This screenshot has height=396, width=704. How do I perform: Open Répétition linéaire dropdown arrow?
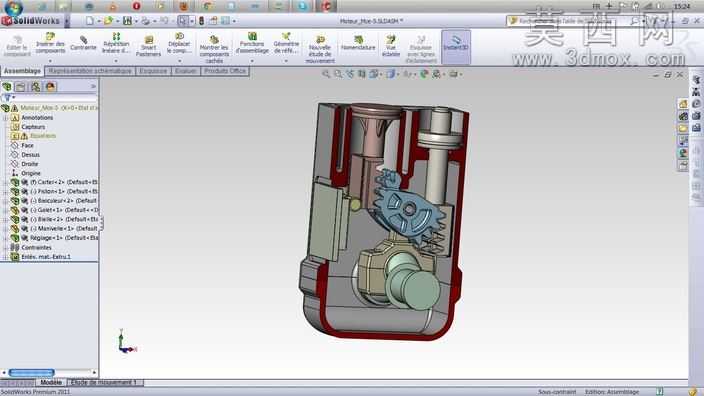(116, 60)
